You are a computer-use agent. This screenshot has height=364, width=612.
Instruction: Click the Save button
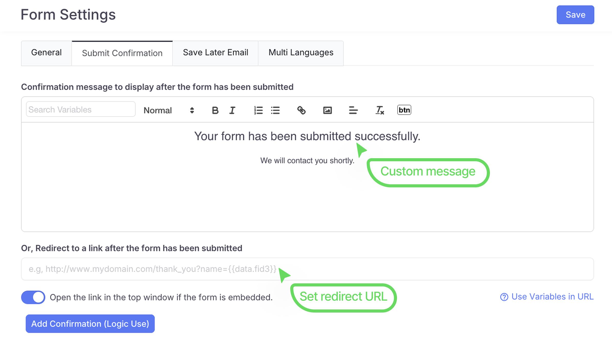pos(575,15)
